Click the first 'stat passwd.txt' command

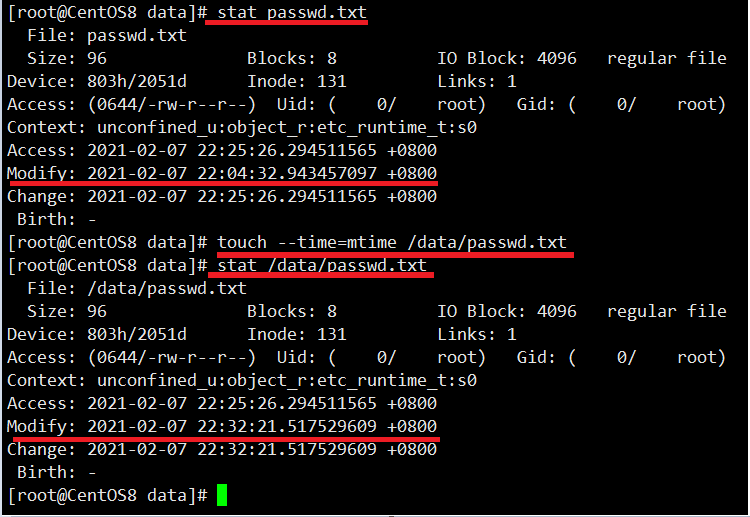point(292,12)
